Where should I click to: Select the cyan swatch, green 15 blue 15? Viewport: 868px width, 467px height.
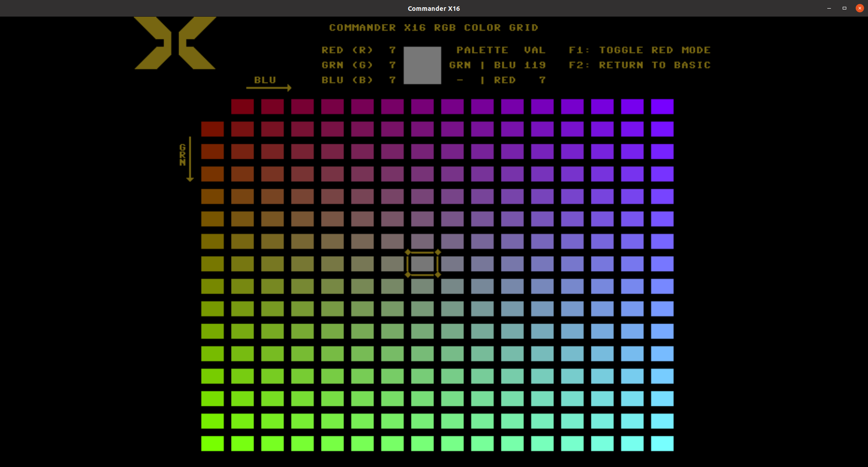pos(662,443)
